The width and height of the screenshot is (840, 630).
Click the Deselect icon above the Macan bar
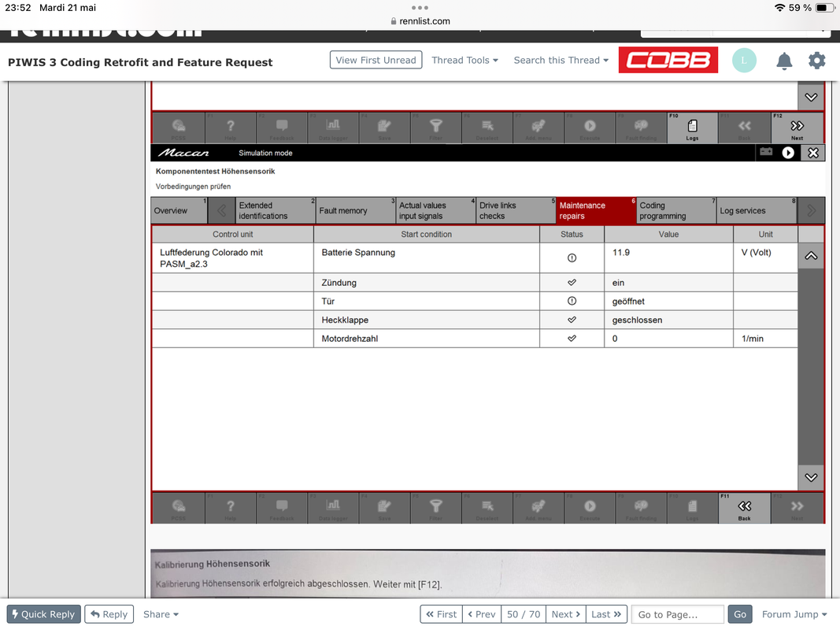(487, 128)
